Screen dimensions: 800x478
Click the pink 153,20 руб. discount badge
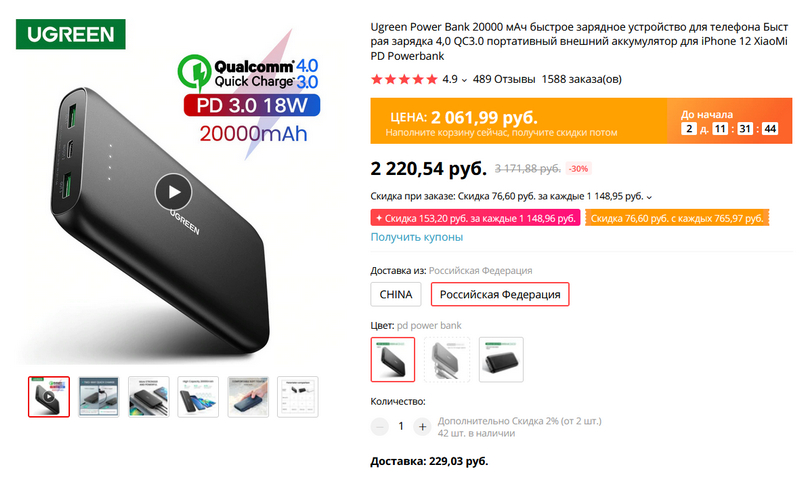click(x=476, y=218)
